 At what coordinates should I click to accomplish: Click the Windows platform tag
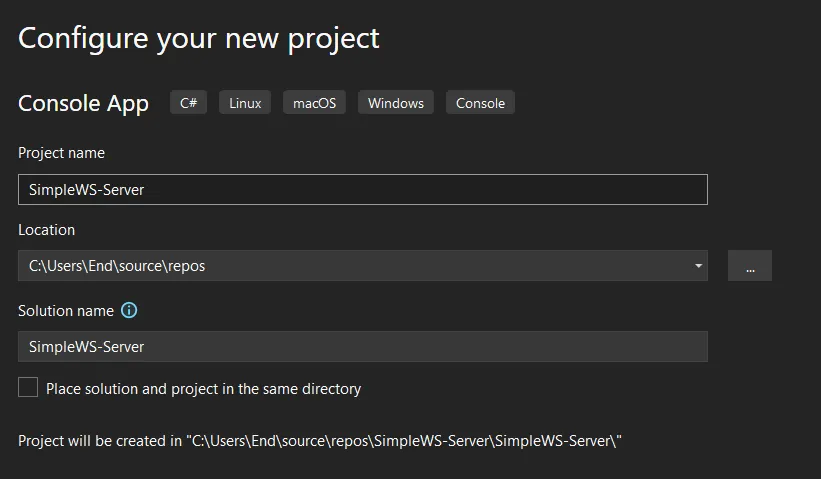point(396,103)
